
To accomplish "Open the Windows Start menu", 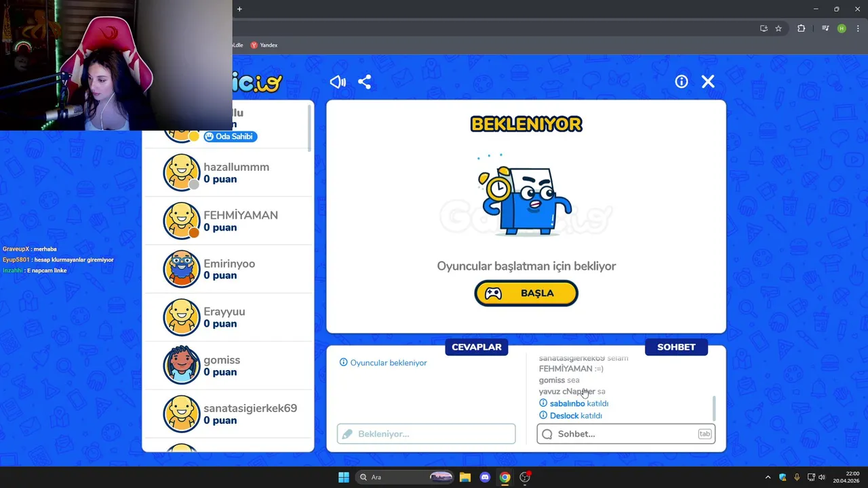I will coord(344,477).
